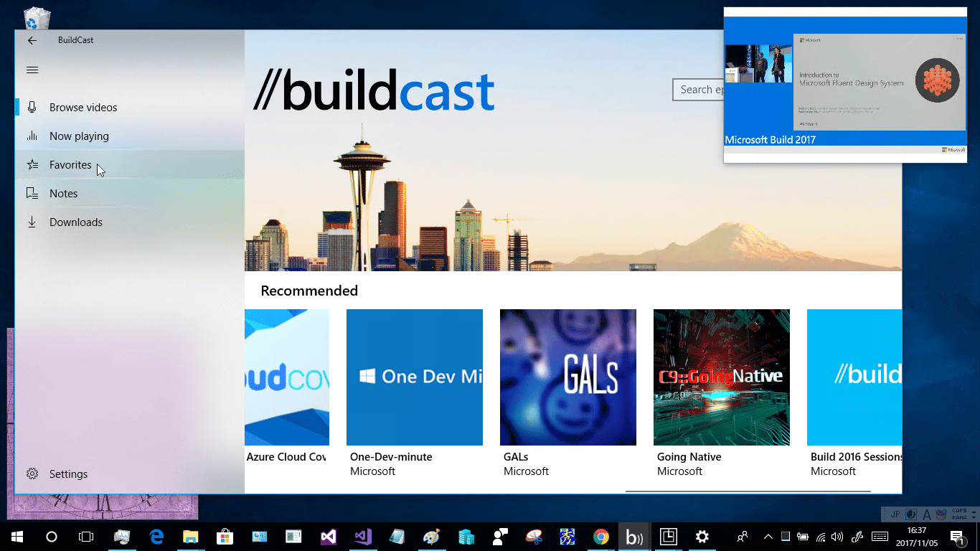Open the battery status icon
This screenshot has width=980, height=551.
coord(803,537)
